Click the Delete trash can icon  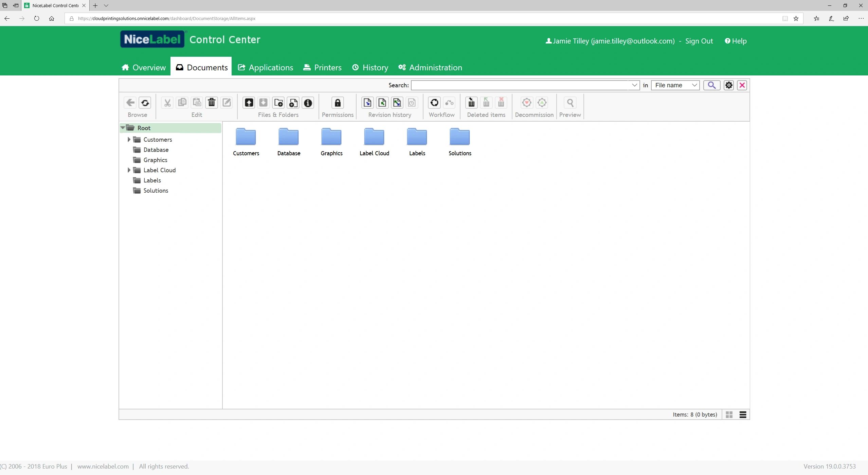click(212, 103)
